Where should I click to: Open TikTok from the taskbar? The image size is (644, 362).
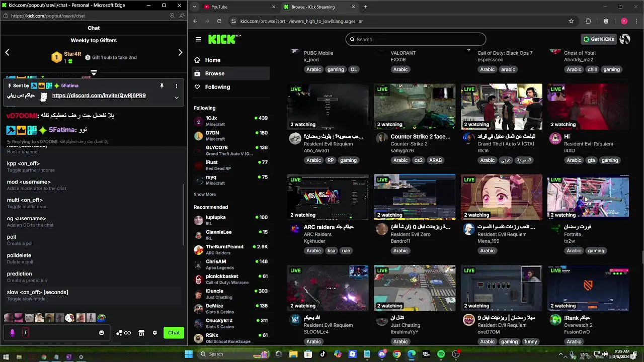(x=323, y=354)
